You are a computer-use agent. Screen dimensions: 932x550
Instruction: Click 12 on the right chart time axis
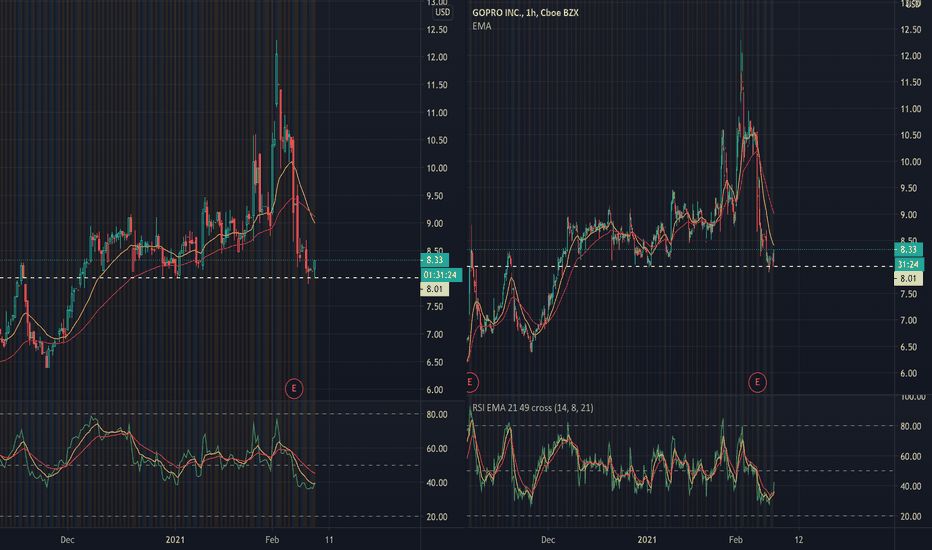coord(799,540)
